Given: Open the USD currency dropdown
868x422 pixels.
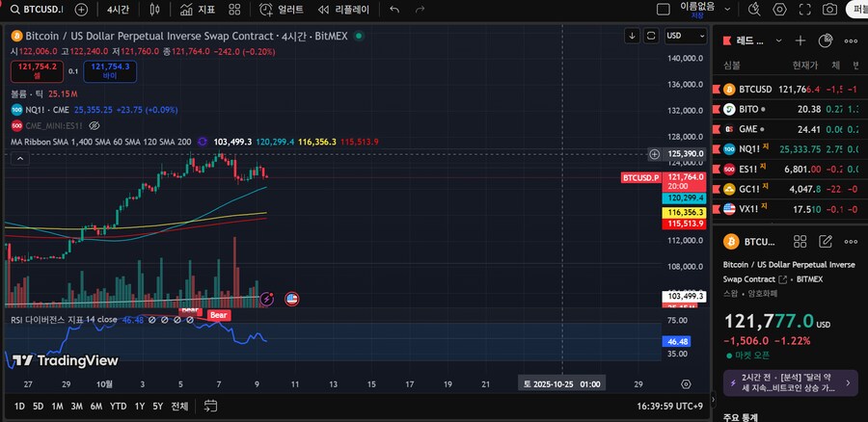Looking at the screenshot, I should click(x=686, y=36).
